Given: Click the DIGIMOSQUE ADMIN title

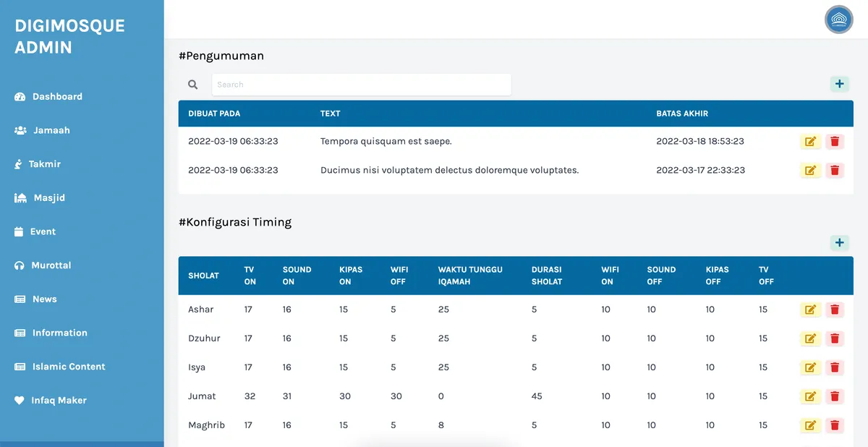Looking at the screenshot, I should click(70, 37).
